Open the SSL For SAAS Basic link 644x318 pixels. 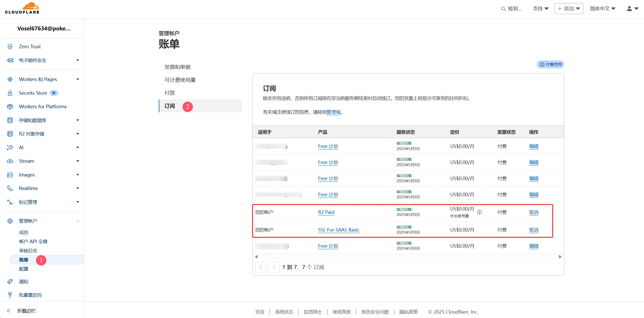point(339,230)
